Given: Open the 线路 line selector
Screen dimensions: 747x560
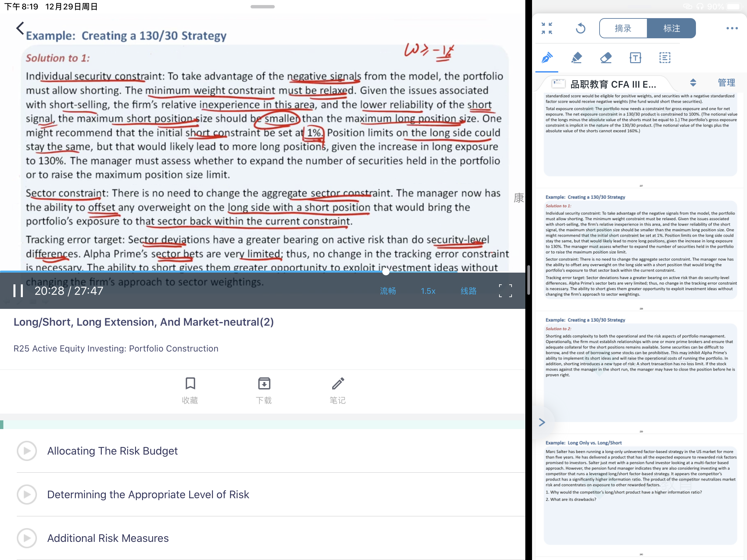Looking at the screenshot, I should [x=469, y=291].
